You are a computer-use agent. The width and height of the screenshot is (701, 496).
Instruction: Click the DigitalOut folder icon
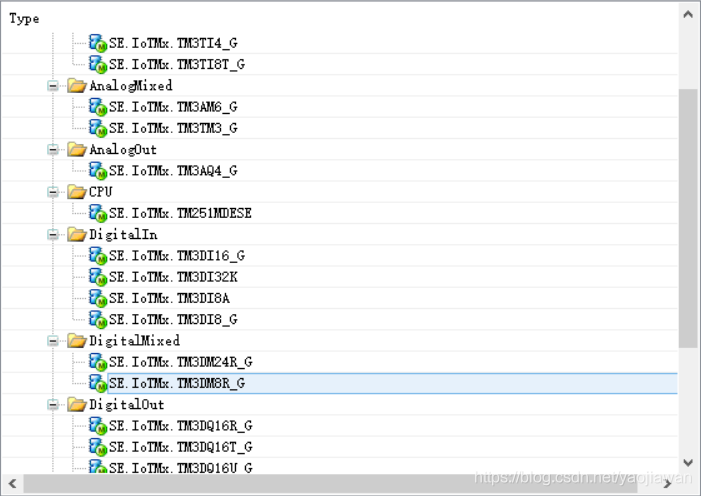point(77,405)
